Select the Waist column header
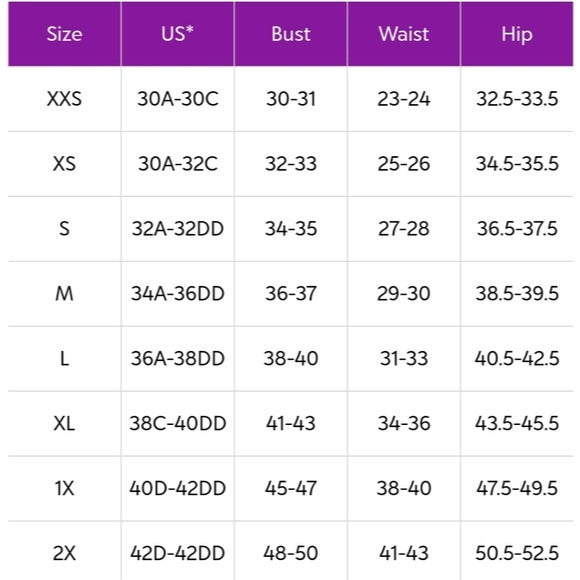580x580 pixels. (404, 34)
